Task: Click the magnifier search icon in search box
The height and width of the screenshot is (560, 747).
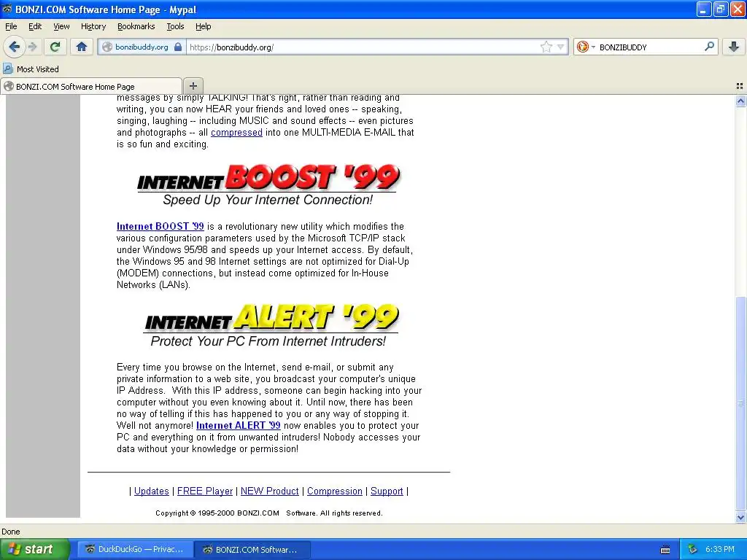Action: click(x=709, y=46)
